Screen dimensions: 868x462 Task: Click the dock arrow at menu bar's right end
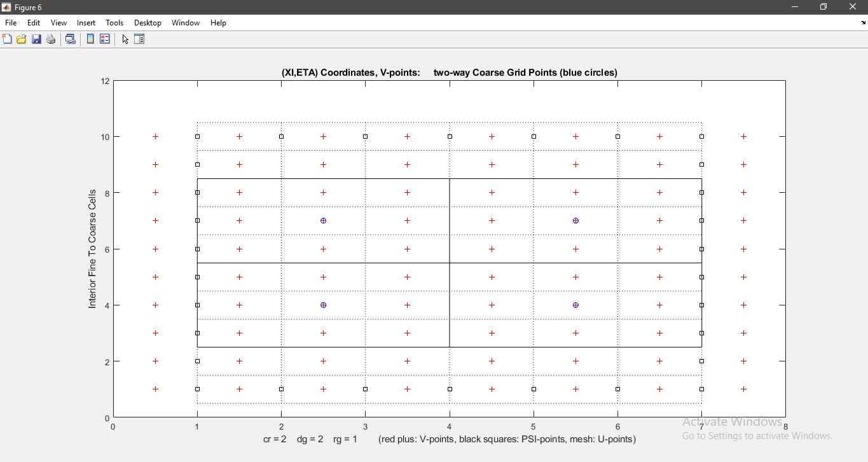pyautogui.click(x=863, y=23)
